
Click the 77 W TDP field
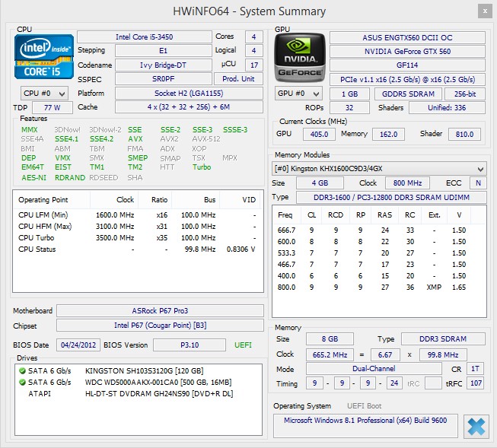click(x=53, y=108)
